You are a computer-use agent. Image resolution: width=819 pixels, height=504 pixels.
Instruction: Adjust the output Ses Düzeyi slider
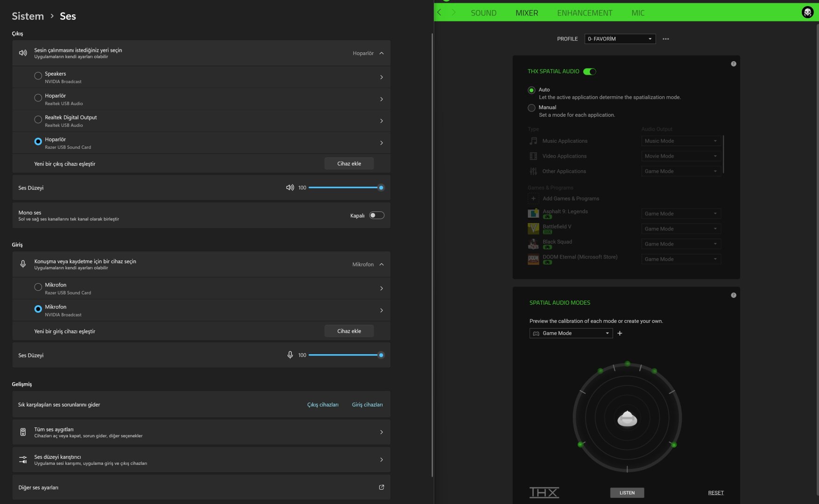click(345, 188)
